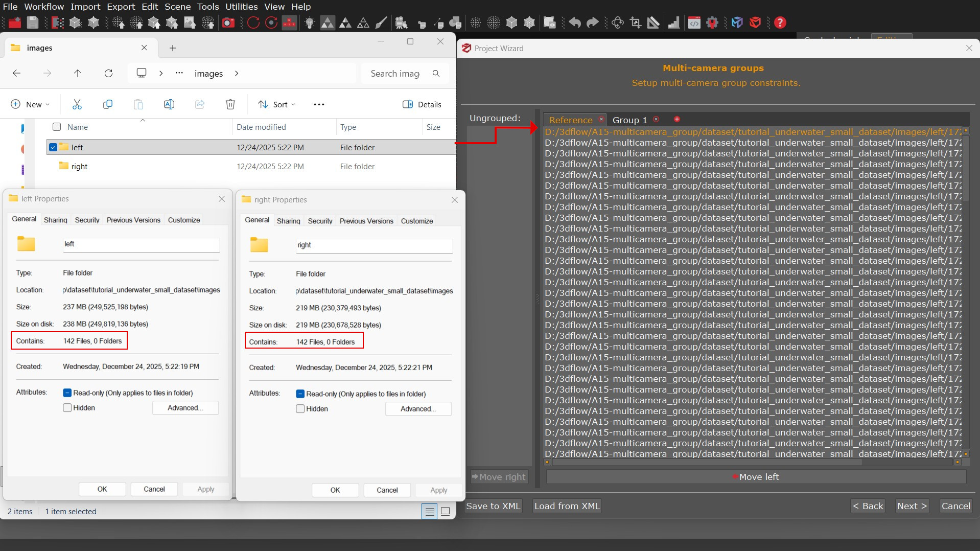Click the crop tool icon in toolbar
980x551 pixels.
pyautogui.click(x=636, y=22)
